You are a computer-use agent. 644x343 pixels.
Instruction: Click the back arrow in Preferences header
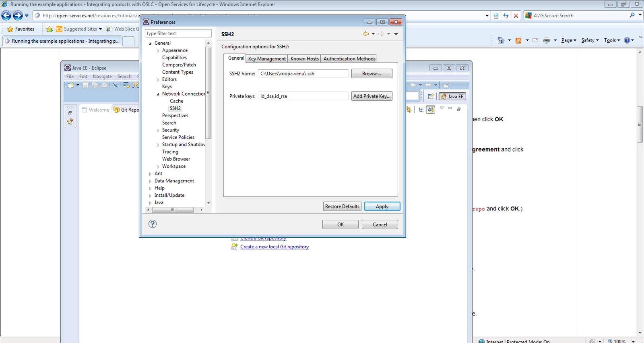366,34
